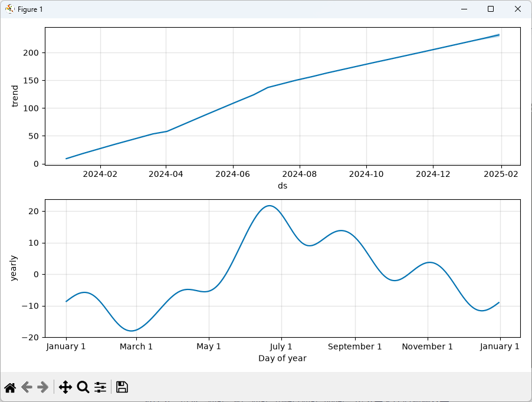This screenshot has height=402, width=532.
Task: Click the yearly curve's lowest trough near March 1
Action: (x=132, y=331)
